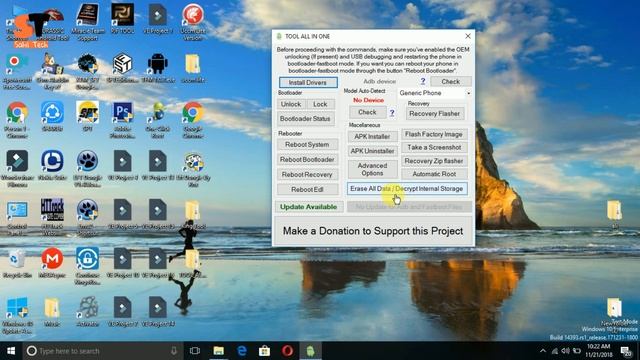This screenshot has height=360, width=640.
Task: Open the red M MEGAsync icon
Action: coord(52,260)
